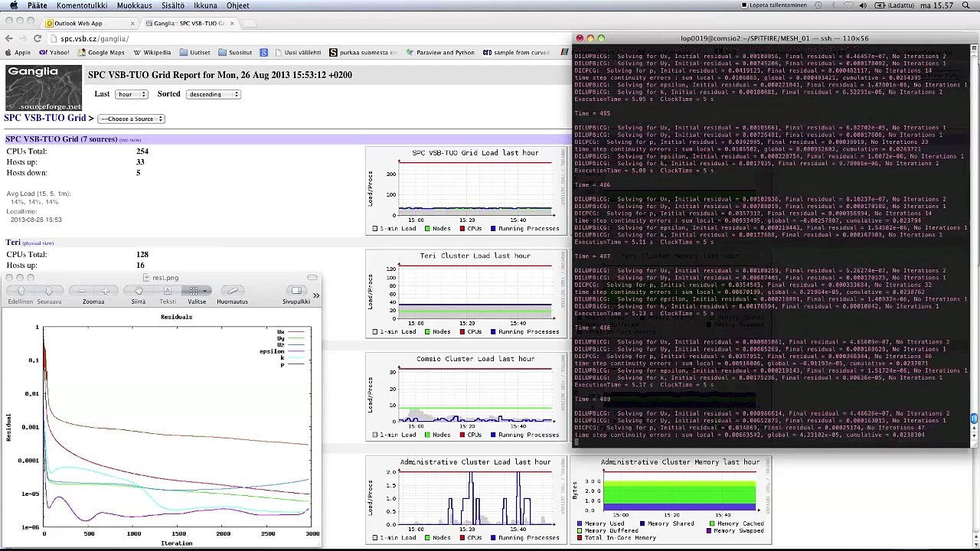Screen dimensions: 980x551
Task: Open the Teri cluster link
Action: 13,242
